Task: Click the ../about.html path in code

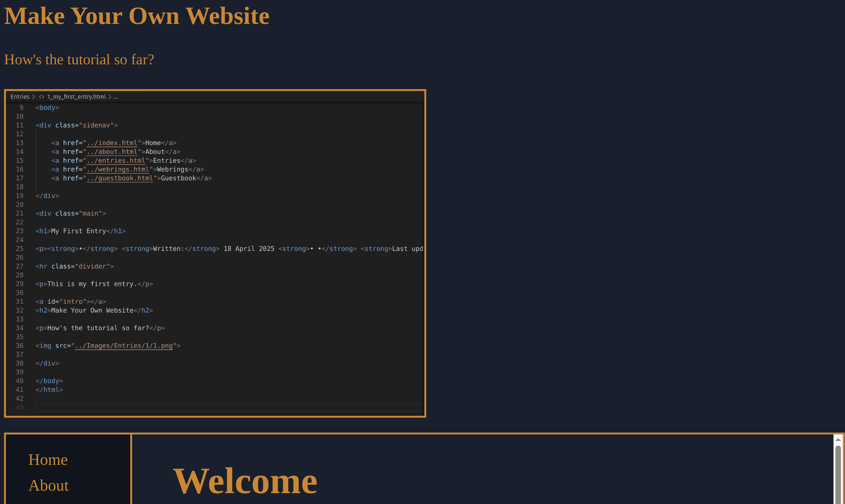Action: (112, 152)
